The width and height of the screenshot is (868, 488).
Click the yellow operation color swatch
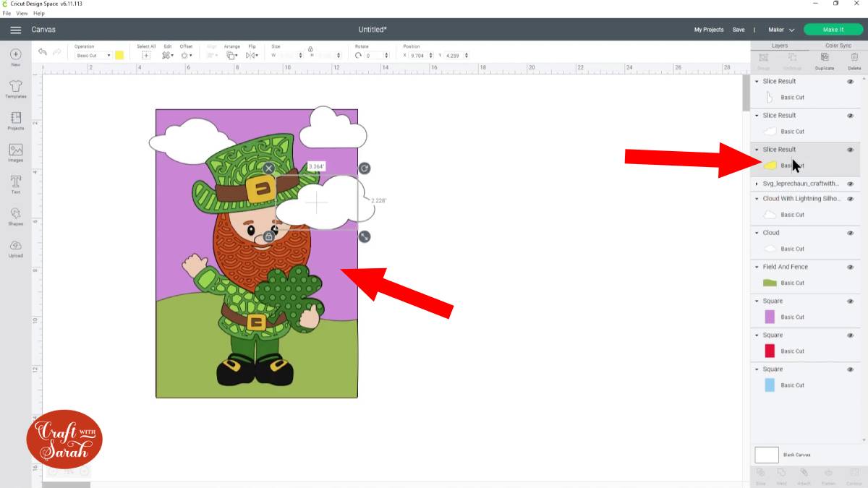tap(119, 56)
